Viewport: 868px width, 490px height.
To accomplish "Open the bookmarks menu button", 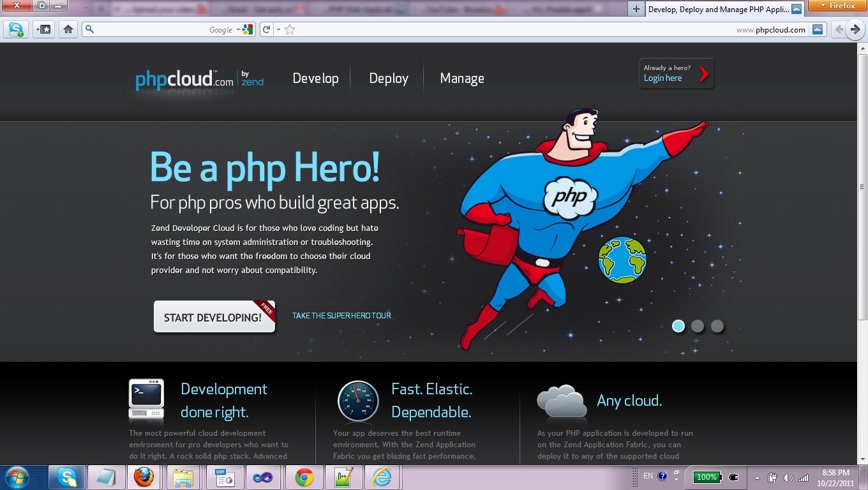I will (43, 29).
